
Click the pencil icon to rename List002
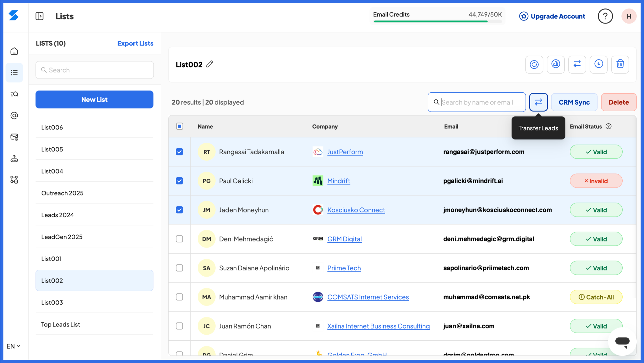tap(210, 64)
